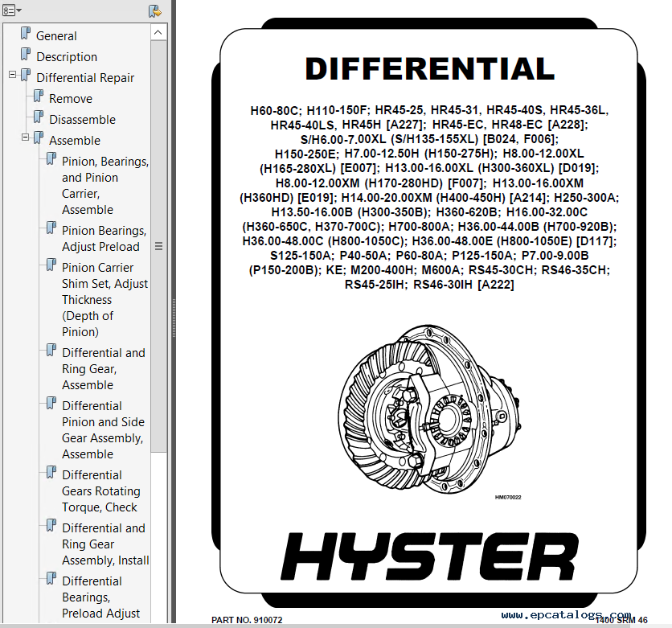
Task: Click the HYSTER logo on the page
Action: [x=429, y=557]
